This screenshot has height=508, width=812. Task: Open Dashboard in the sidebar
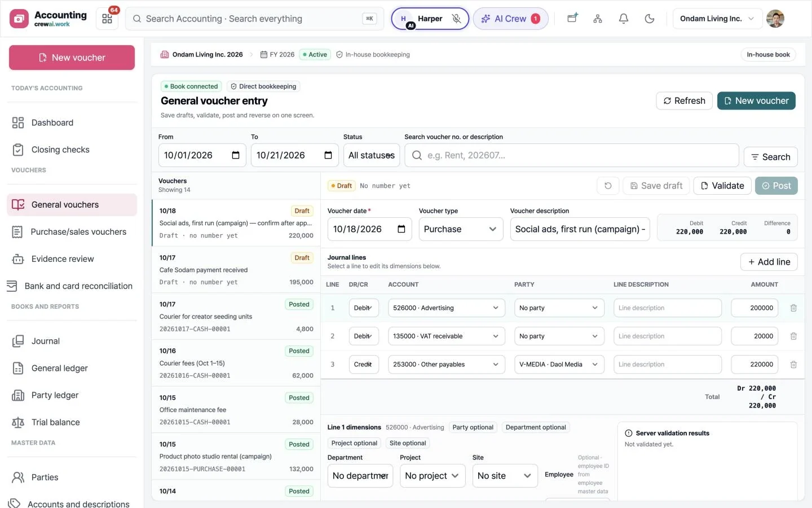coord(72,122)
